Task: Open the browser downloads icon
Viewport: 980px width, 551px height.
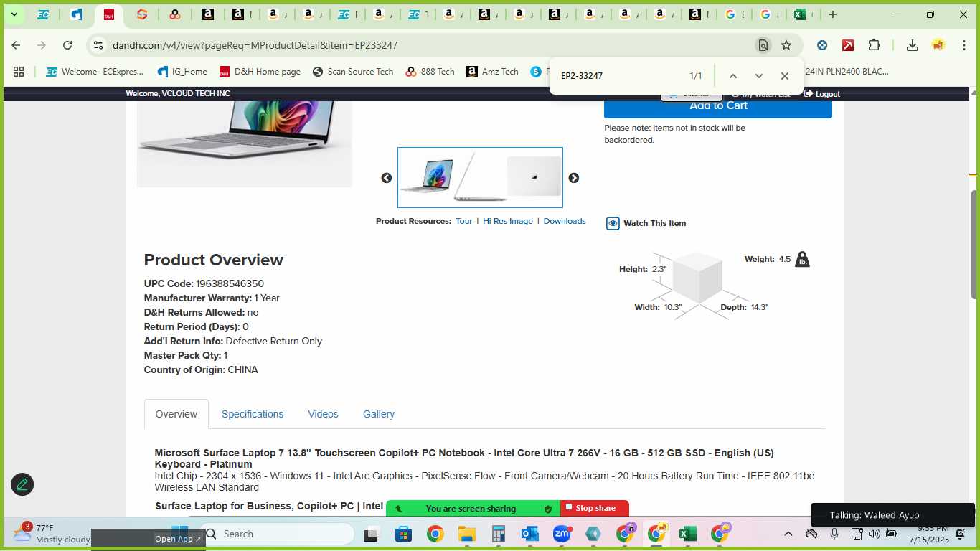Action: tap(912, 45)
